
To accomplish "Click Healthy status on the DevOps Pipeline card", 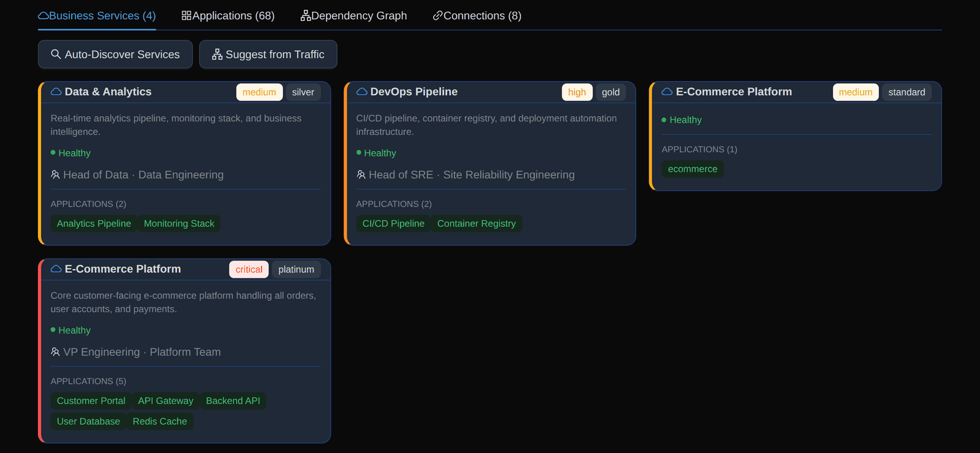I will coord(376,153).
